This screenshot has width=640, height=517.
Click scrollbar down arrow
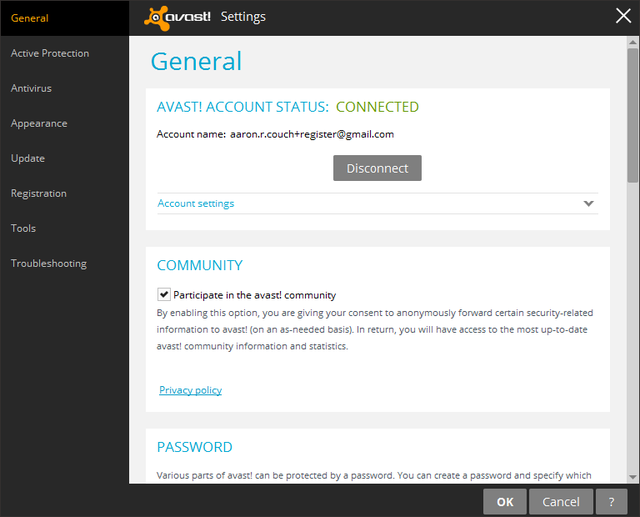(633, 477)
